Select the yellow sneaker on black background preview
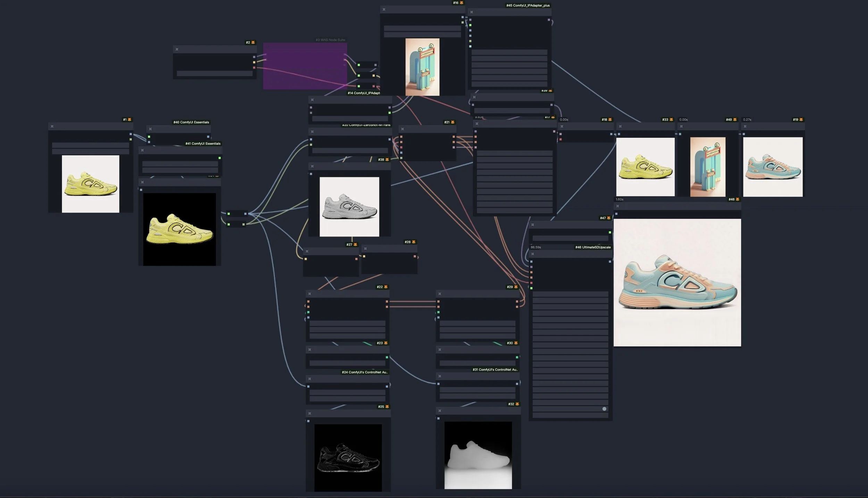The image size is (868, 498). (x=180, y=229)
